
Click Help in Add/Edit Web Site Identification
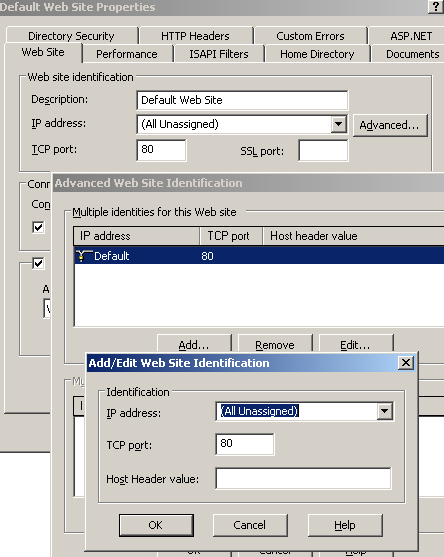[x=345, y=525]
